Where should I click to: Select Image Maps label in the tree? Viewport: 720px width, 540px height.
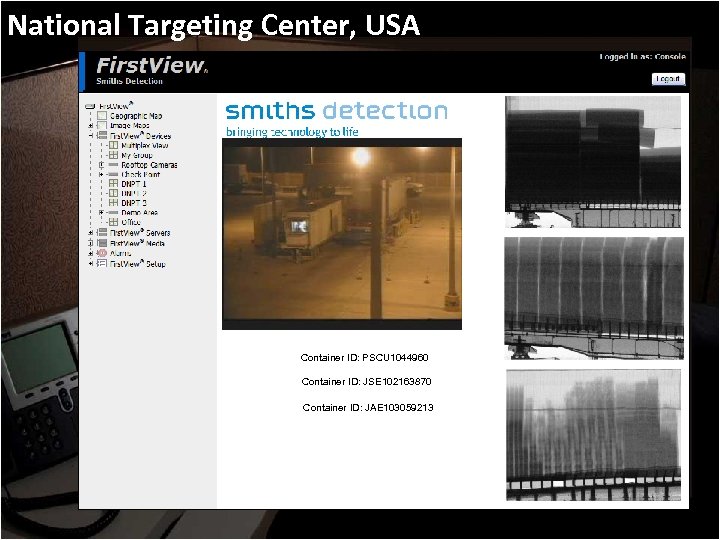(129, 125)
